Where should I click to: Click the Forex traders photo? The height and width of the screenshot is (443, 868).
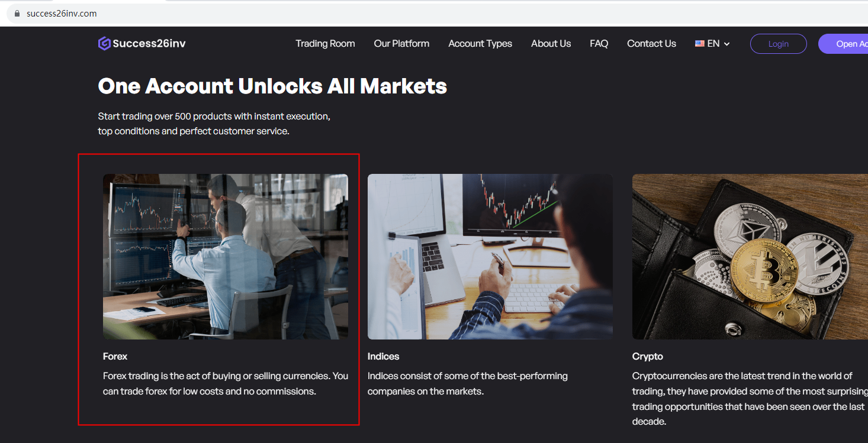click(226, 256)
